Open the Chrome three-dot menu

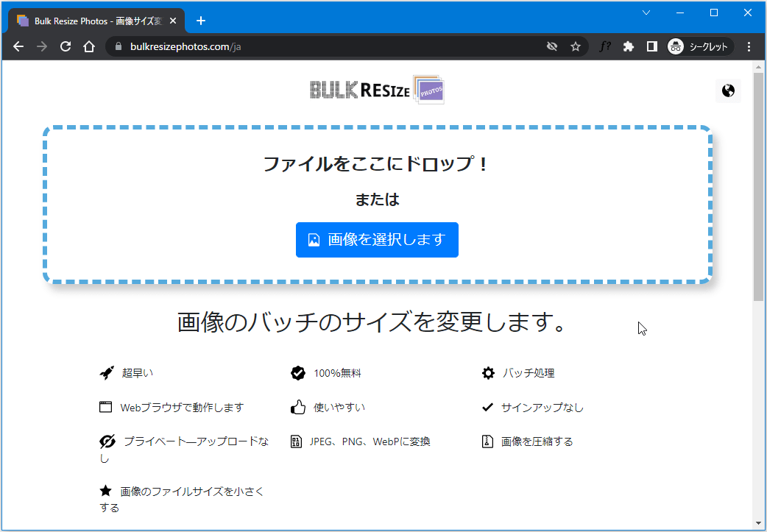pos(749,47)
